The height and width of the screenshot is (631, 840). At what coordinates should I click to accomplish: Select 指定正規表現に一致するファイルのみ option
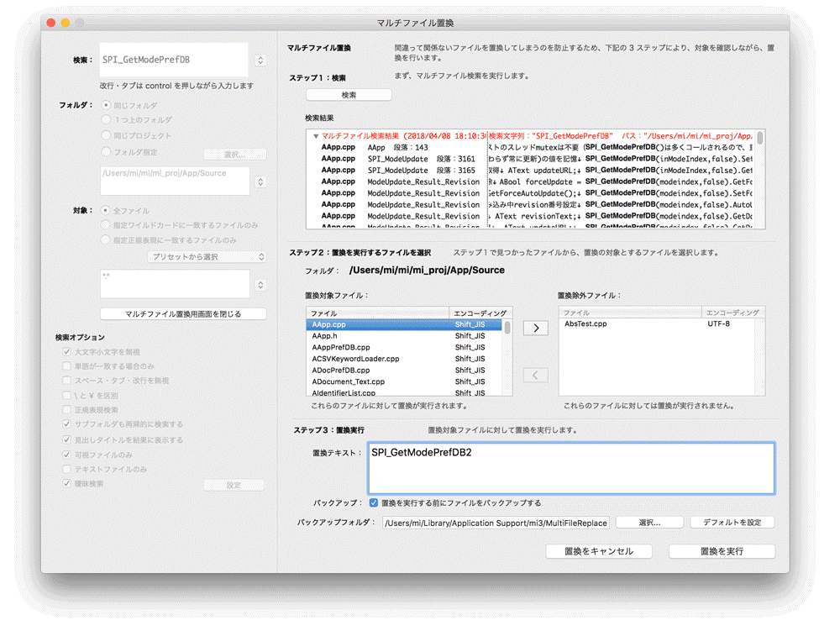[x=106, y=240]
